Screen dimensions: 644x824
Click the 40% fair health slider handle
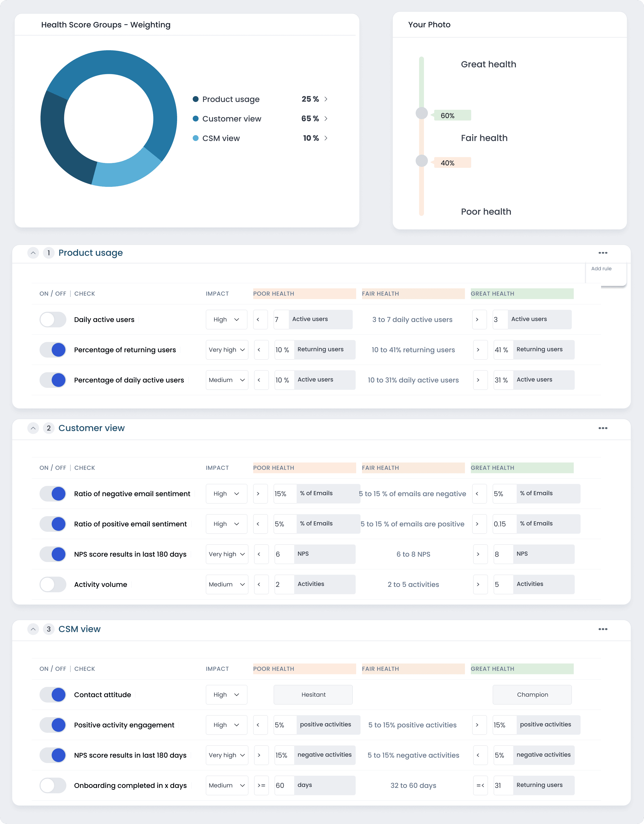422,161
